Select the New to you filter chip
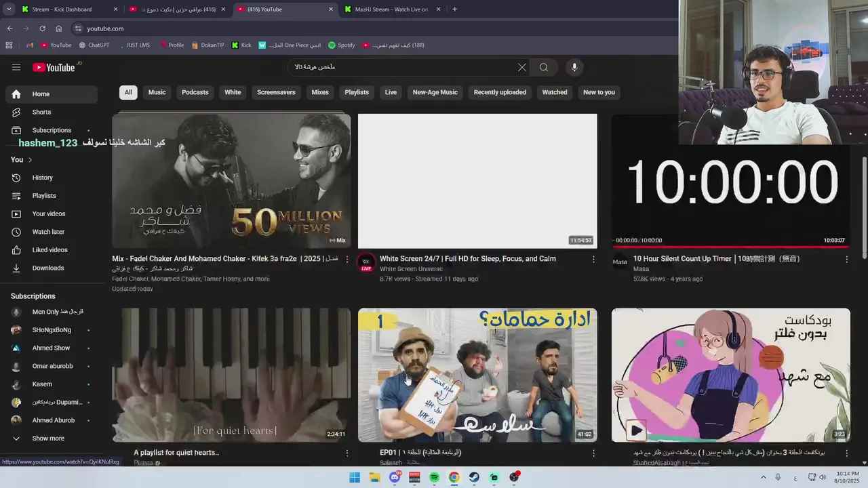Image resolution: width=868 pixels, height=488 pixels. pos(599,92)
